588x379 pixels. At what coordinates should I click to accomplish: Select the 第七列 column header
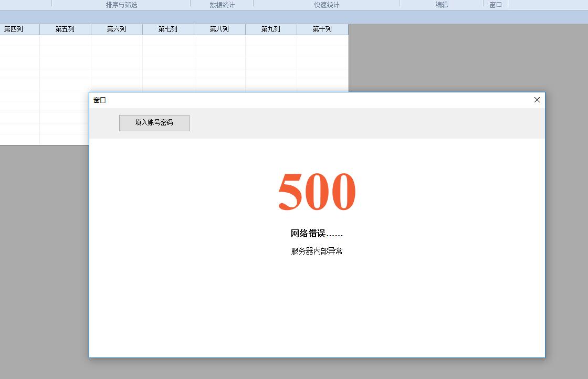(x=168, y=29)
